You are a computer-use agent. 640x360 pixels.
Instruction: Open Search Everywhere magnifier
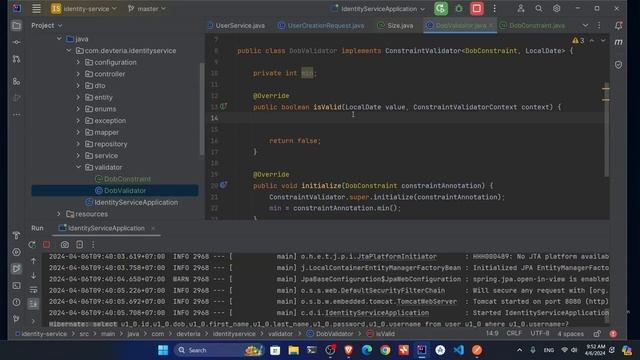tap(539, 9)
